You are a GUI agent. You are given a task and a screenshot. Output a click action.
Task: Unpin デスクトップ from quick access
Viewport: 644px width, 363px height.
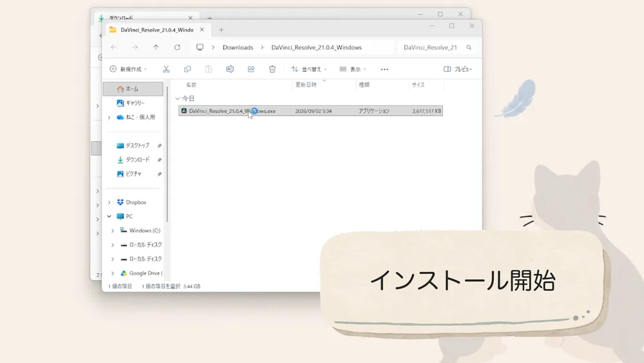point(159,146)
